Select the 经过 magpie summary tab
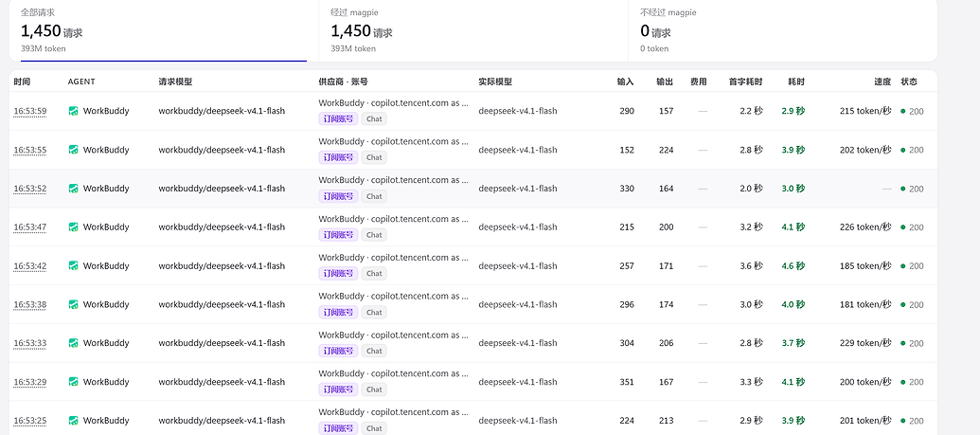Viewport: 980px width, 435px height. pyautogui.click(x=473, y=30)
